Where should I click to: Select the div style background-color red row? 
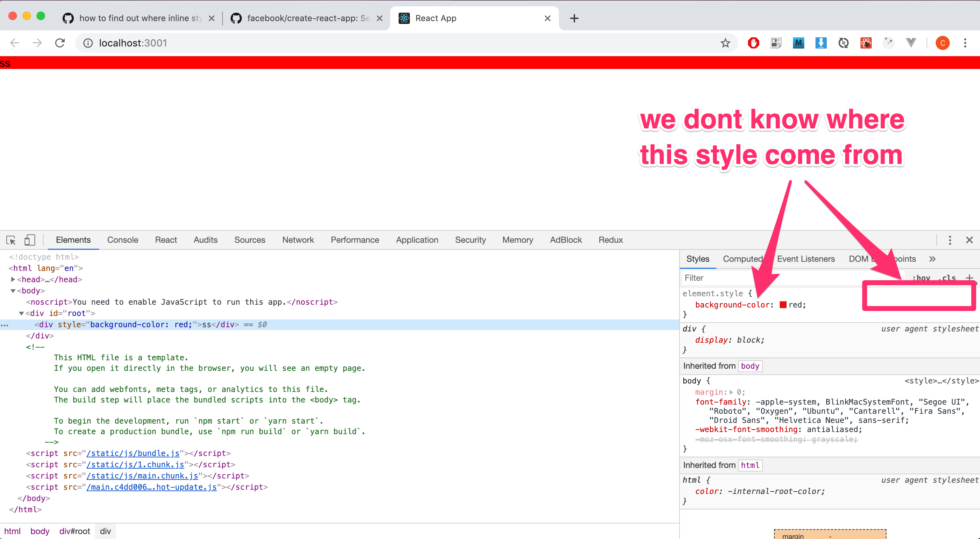339,325
